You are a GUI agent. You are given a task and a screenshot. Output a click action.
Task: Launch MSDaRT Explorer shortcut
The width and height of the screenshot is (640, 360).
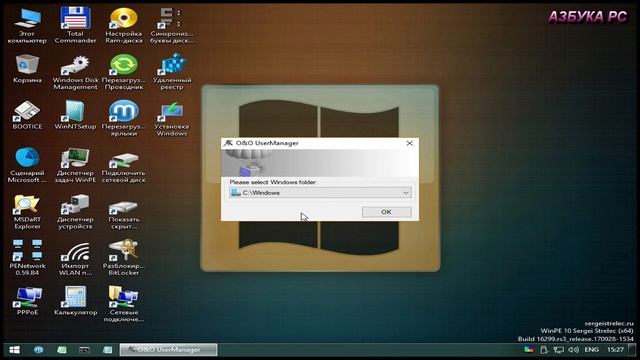pos(27,211)
